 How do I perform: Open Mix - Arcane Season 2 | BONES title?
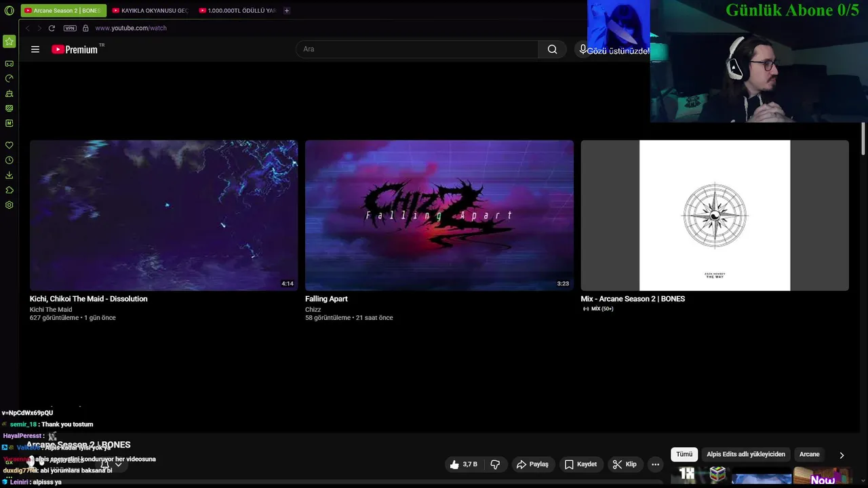pos(633,299)
